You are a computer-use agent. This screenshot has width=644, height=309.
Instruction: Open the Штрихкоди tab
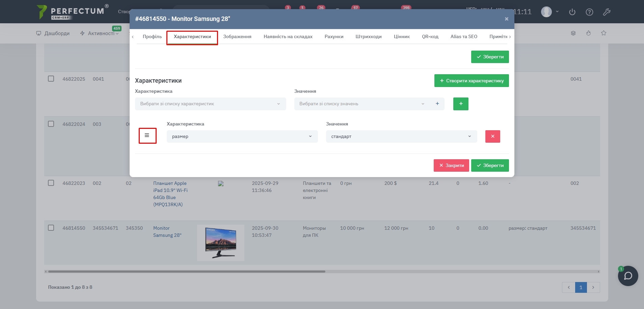(x=368, y=37)
